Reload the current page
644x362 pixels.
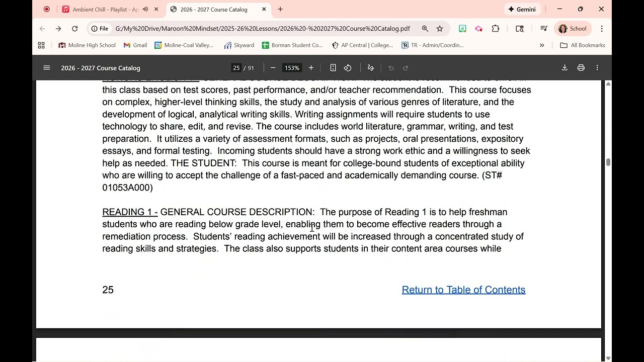coord(74,29)
